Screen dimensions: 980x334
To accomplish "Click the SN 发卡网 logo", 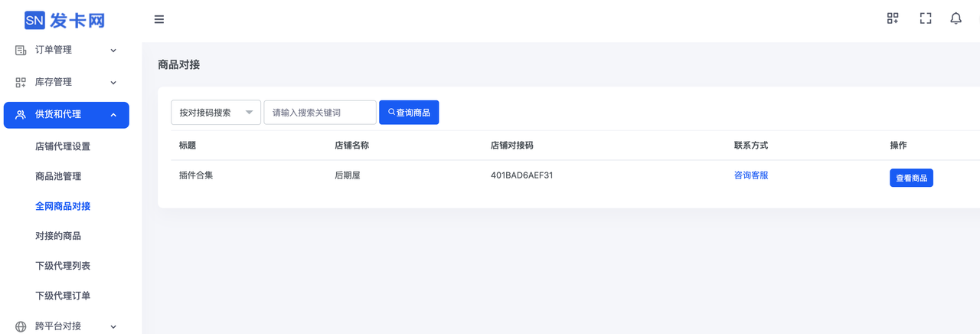I will pos(65,20).
